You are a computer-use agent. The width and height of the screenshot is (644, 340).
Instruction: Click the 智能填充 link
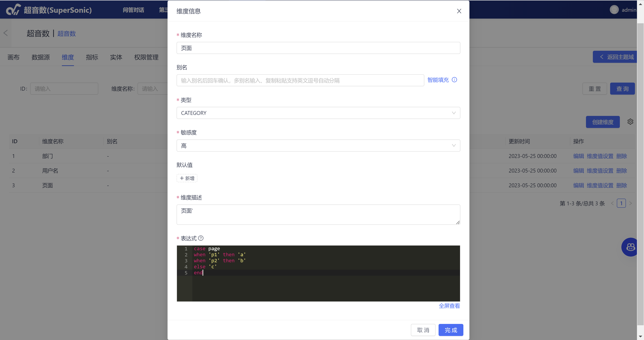pyautogui.click(x=438, y=80)
